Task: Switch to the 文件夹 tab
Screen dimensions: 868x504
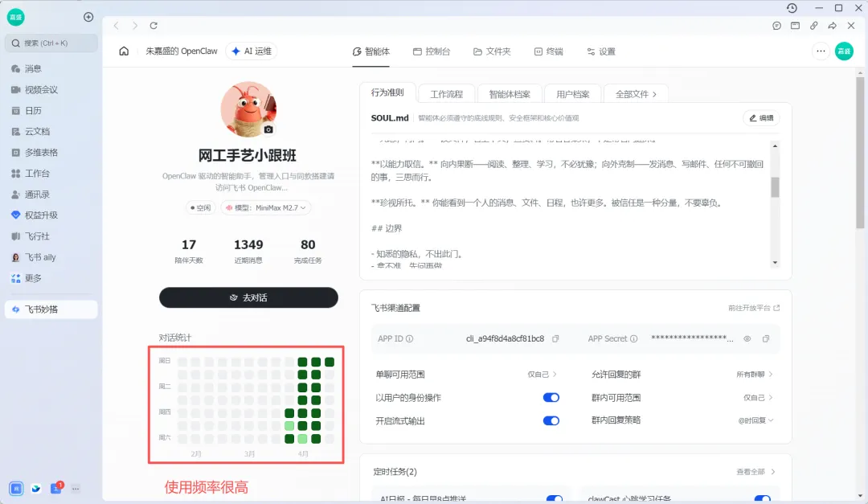Action: [x=492, y=51]
